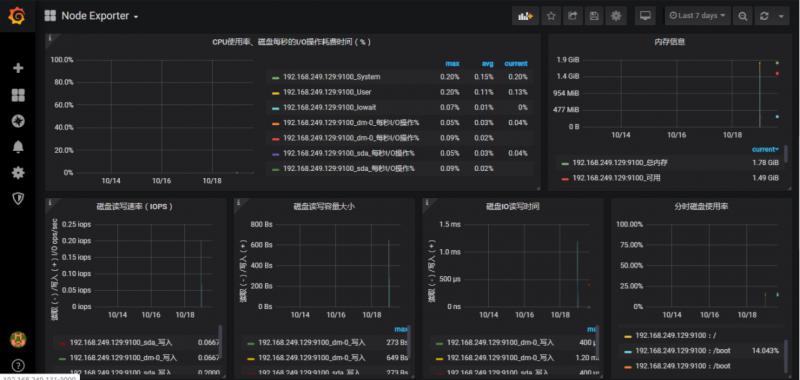Sort memory legend by current column
800x380 pixels.
[x=765, y=149]
